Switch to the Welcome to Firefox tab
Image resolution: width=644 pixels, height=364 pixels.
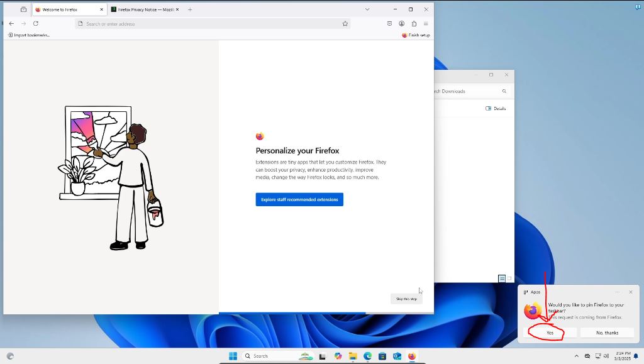(69, 9)
